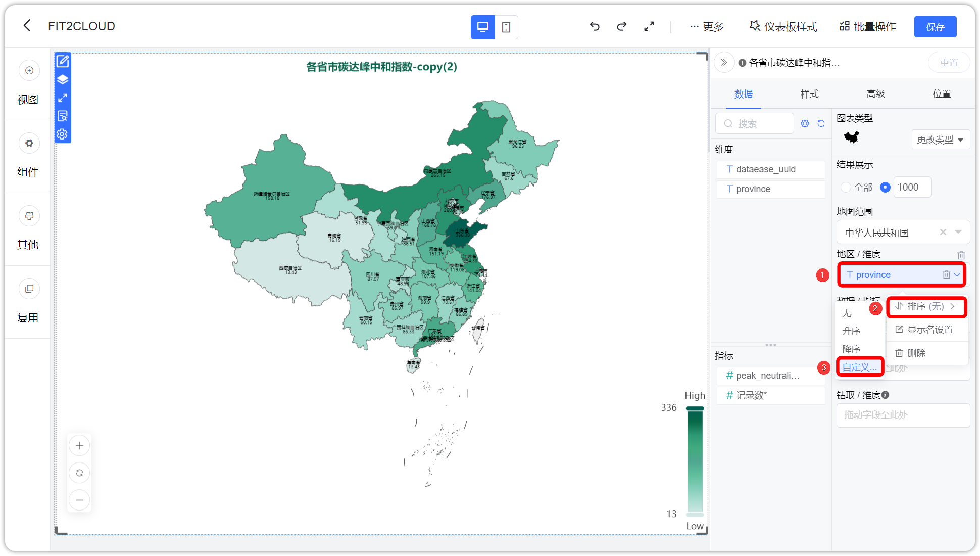Open the 排序 (无) submenu
980x556 pixels.
coord(926,306)
